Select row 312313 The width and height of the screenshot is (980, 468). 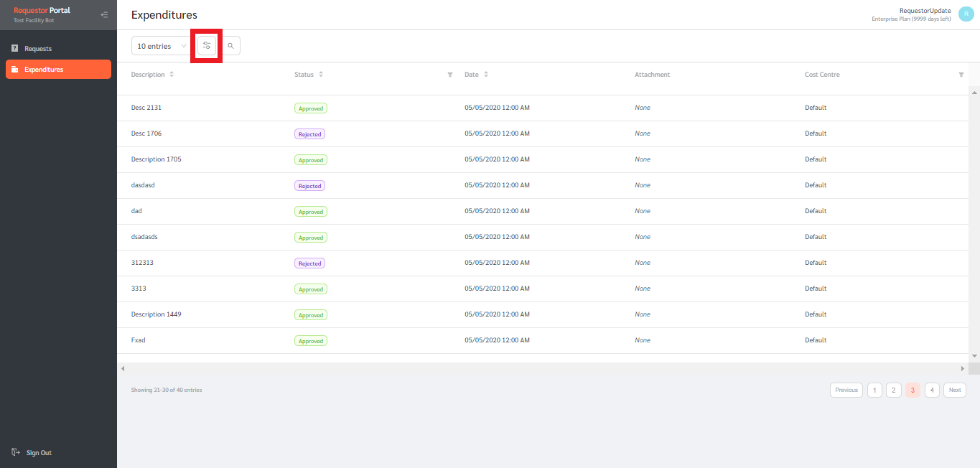543,263
